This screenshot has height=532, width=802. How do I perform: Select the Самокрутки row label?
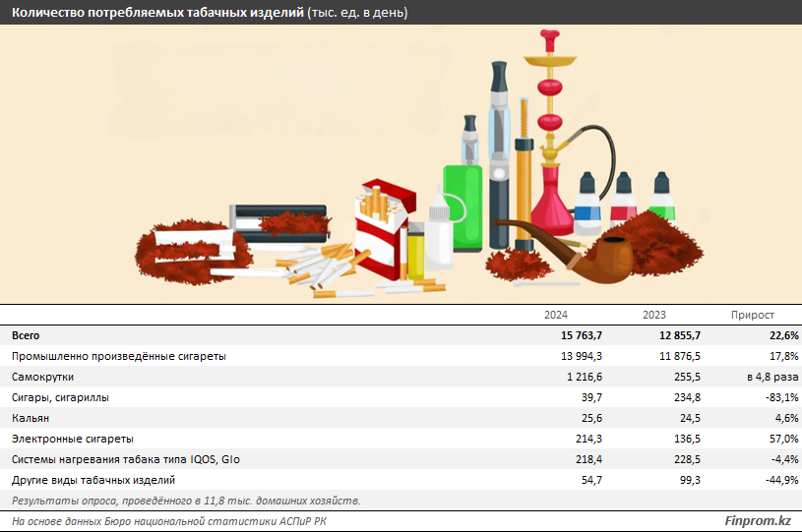click(x=42, y=377)
